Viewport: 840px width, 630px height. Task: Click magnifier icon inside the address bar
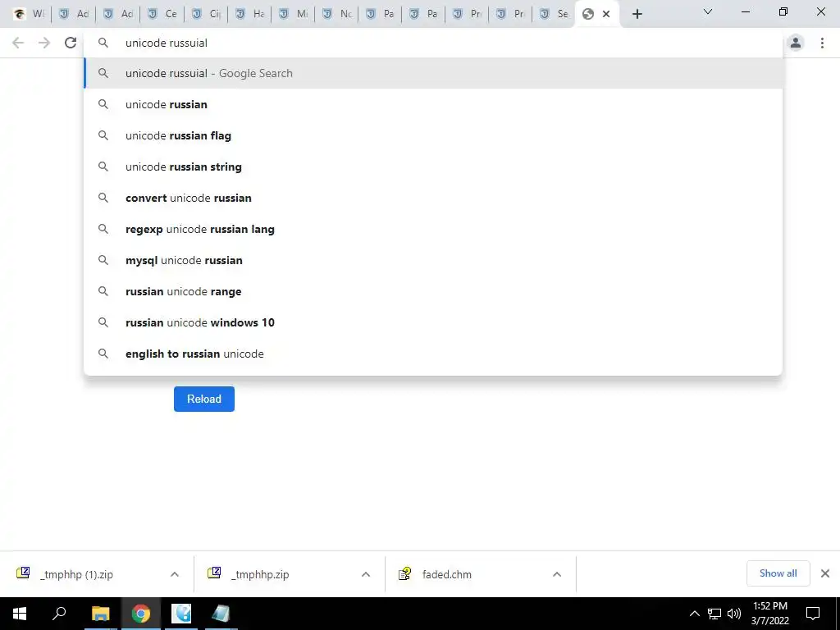(x=103, y=43)
